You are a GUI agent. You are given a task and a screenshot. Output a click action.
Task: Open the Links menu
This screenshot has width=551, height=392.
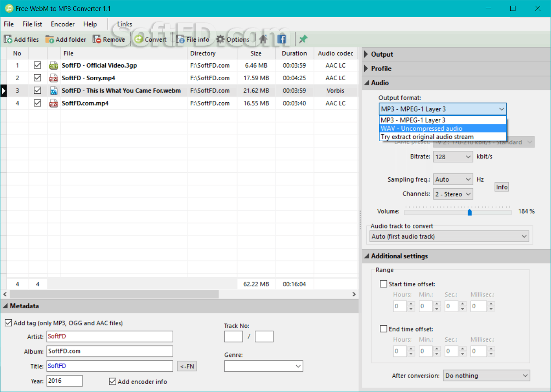pyautogui.click(x=125, y=24)
